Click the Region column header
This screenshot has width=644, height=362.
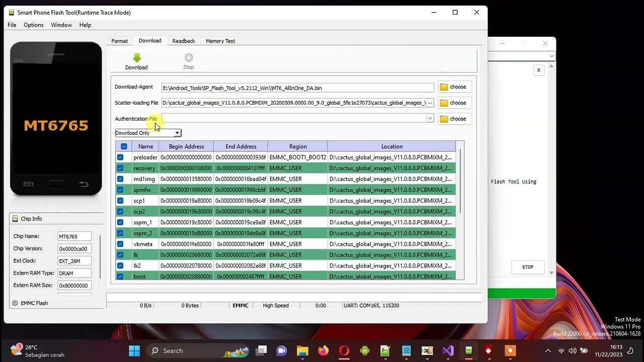click(298, 146)
